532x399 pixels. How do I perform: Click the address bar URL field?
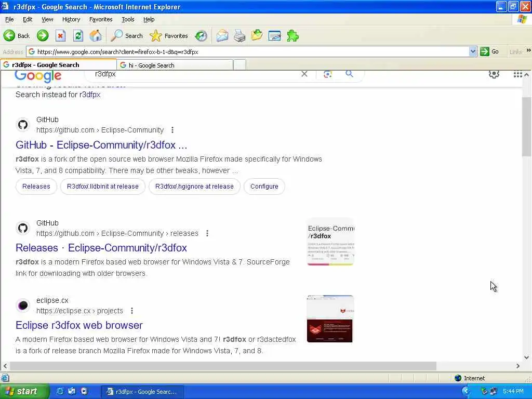click(x=248, y=51)
